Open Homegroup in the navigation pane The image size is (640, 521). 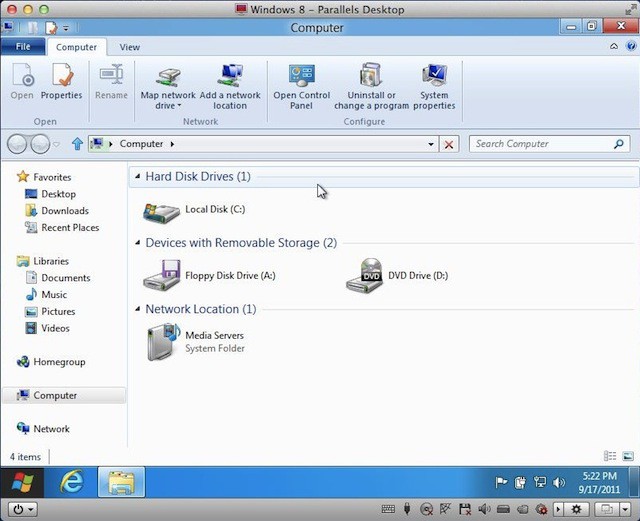click(58, 362)
